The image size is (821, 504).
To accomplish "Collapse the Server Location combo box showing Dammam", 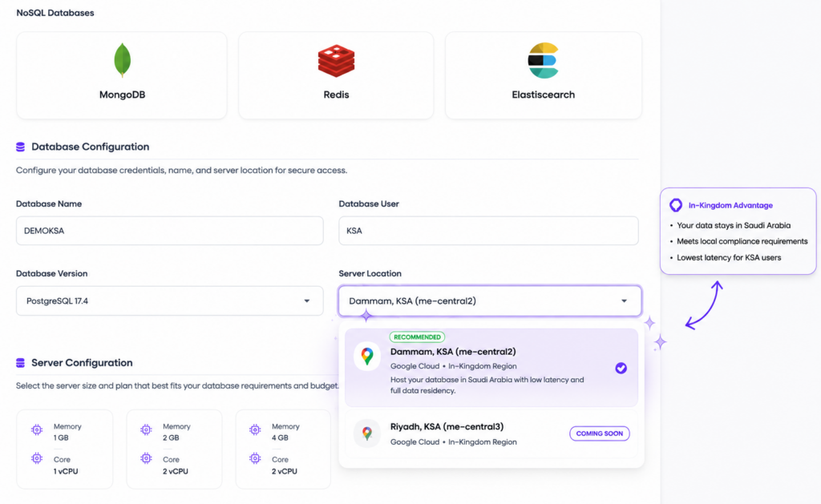I will click(490, 301).
